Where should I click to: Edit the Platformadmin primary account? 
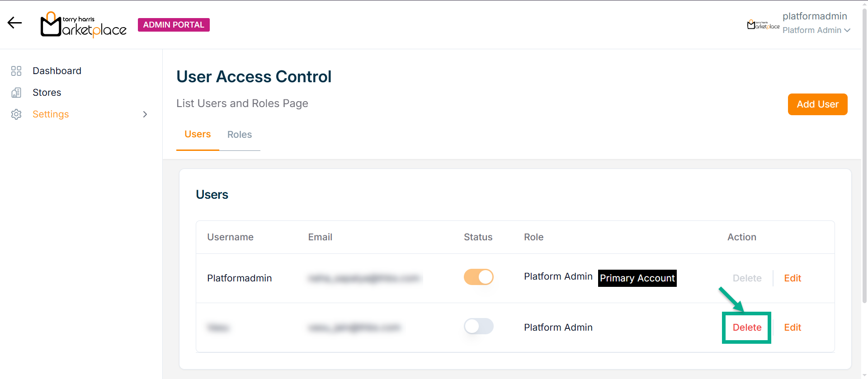click(x=792, y=278)
